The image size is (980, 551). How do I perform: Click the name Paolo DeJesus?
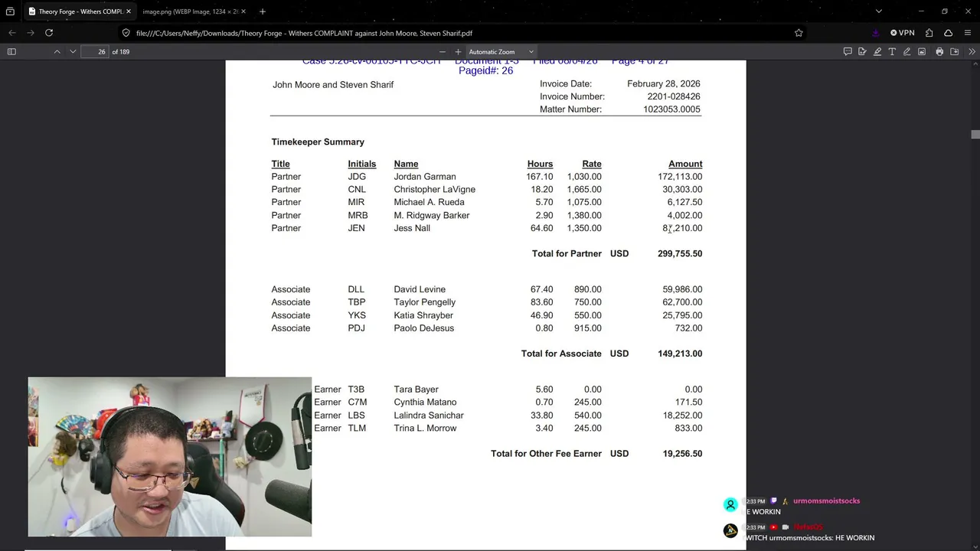point(424,328)
